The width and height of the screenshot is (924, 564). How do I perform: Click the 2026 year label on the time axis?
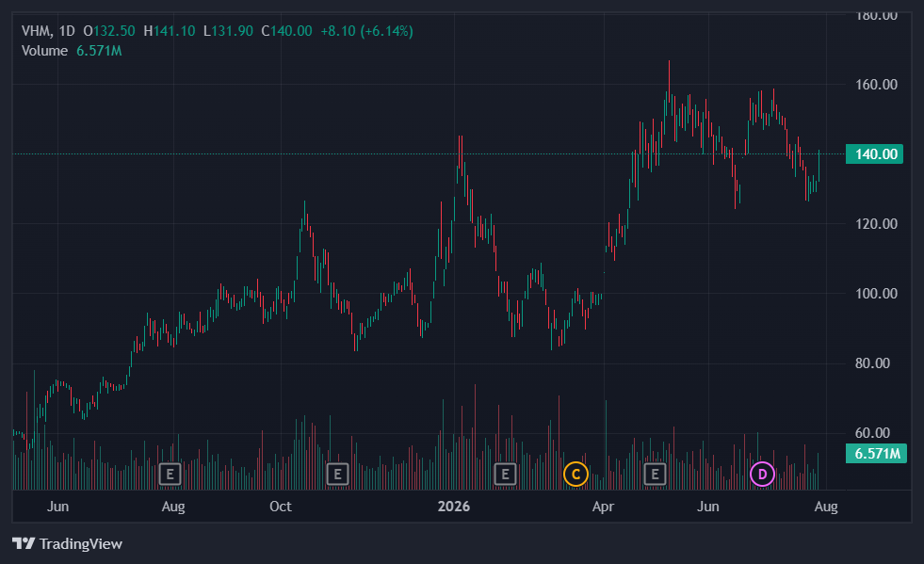click(454, 507)
